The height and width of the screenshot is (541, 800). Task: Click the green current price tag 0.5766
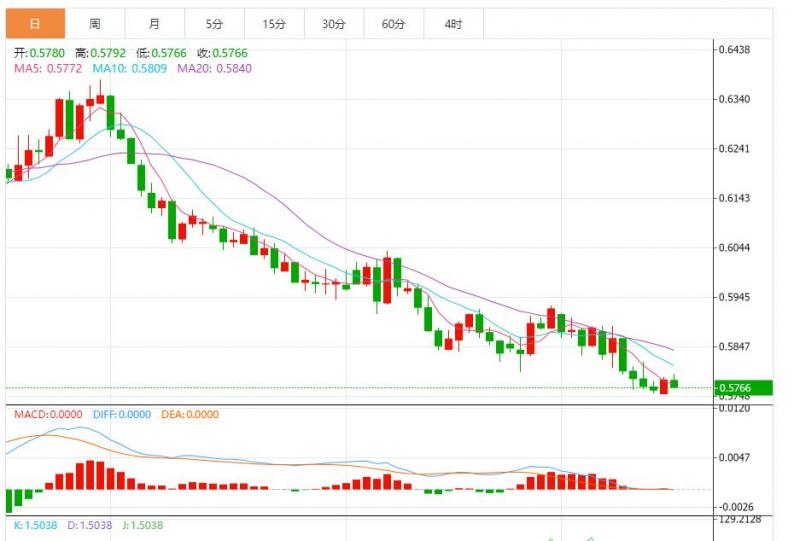pyautogui.click(x=743, y=388)
